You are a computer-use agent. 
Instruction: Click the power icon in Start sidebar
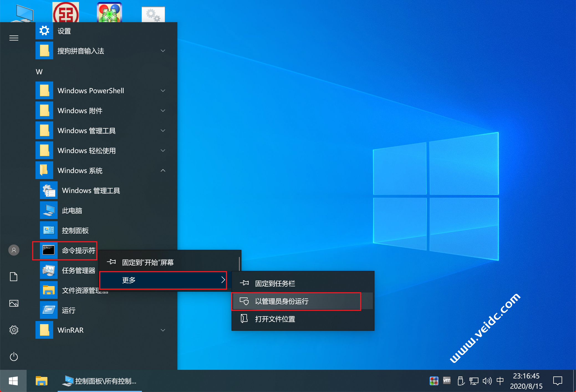14,357
